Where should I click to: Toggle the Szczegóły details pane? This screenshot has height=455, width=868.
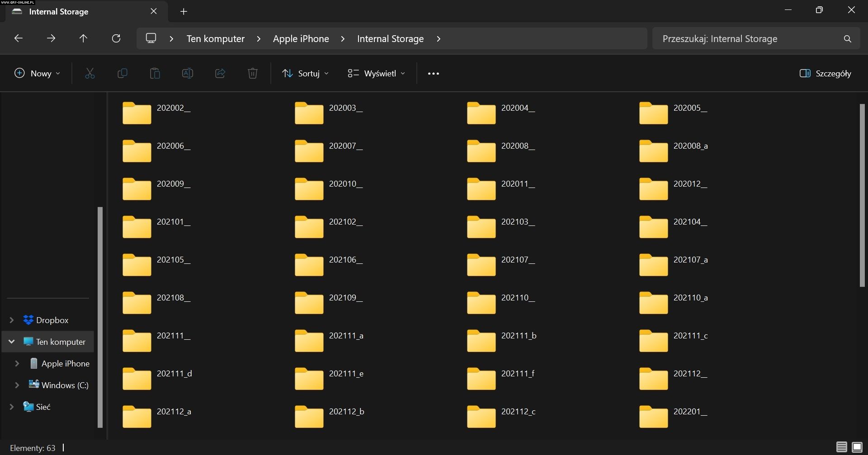pyautogui.click(x=825, y=73)
